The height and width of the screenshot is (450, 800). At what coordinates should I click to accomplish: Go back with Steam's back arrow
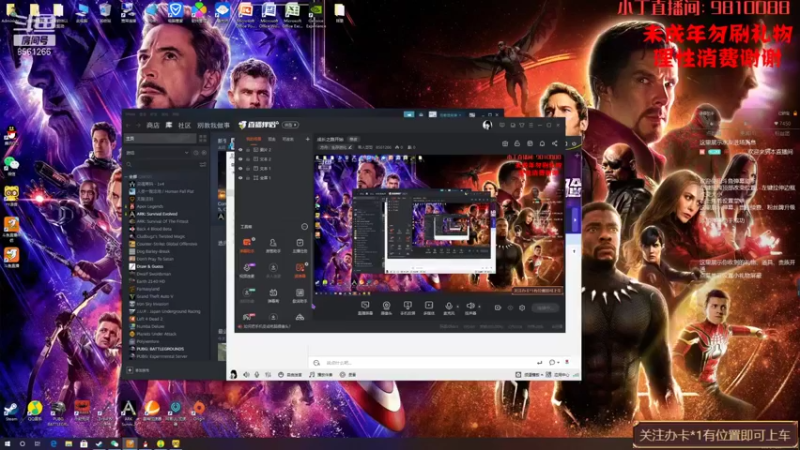tap(128, 125)
